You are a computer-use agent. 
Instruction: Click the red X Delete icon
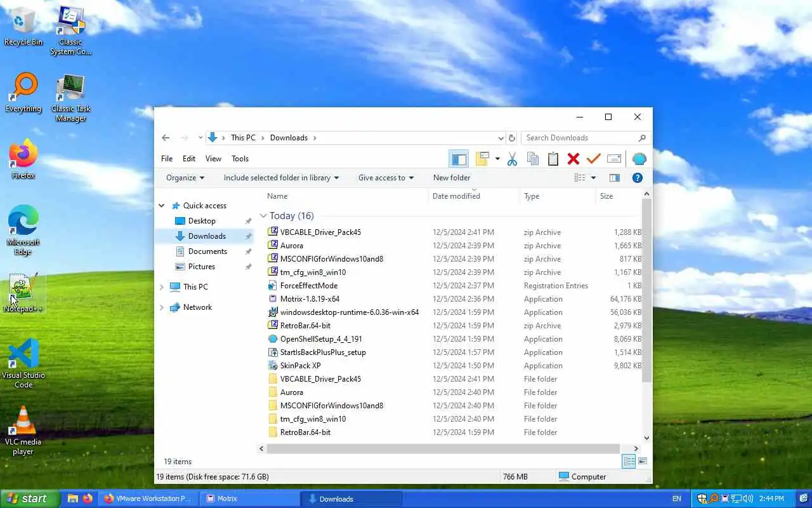[x=573, y=159]
